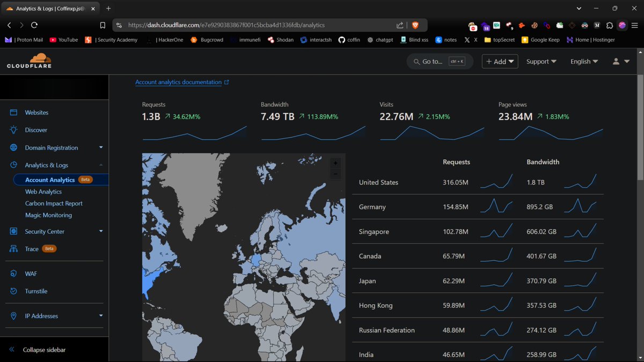
Task: Open the HackerOne bookmark
Action: point(166,40)
